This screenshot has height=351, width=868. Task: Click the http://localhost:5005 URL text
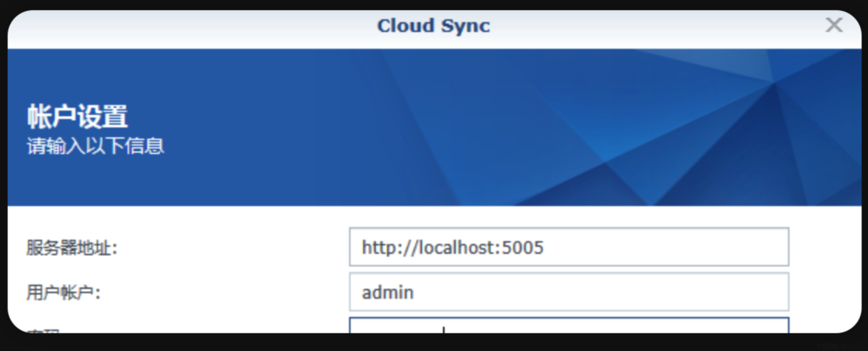(x=452, y=247)
